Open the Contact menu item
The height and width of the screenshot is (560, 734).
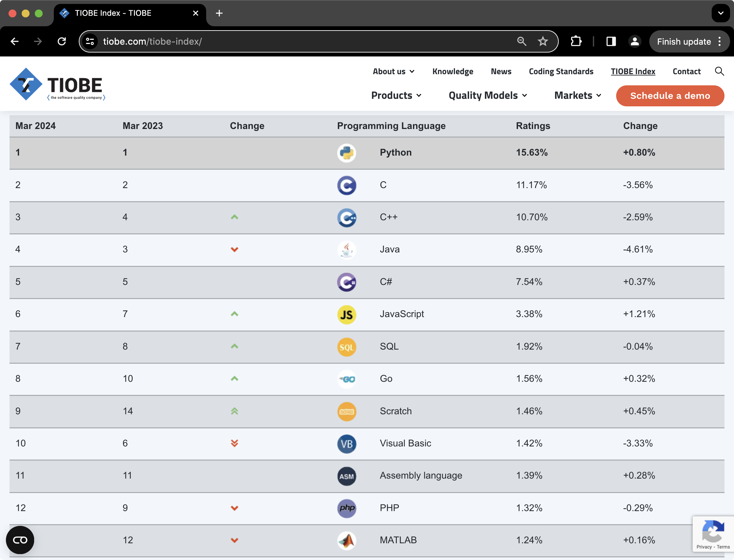[686, 71]
